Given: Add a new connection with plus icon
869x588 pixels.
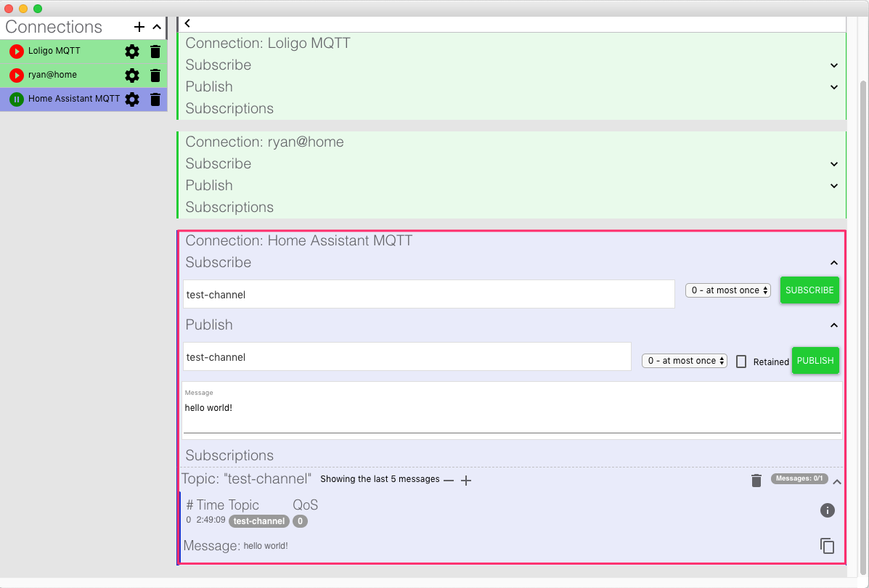Looking at the screenshot, I should pos(139,27).
